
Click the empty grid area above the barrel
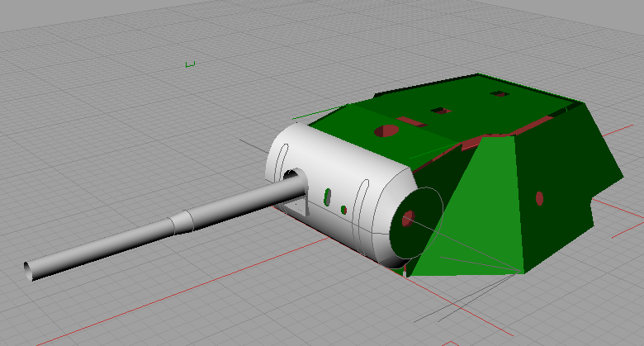coord(124,149)
